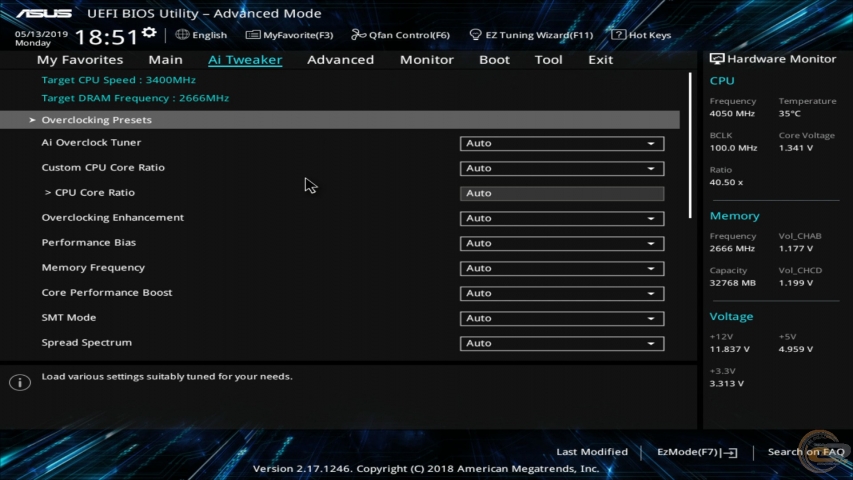Image resolution: width=853 pixels, height=480 pixels.
Task: Select the Ai Tweaker tab
Action: tap(245, 60)
